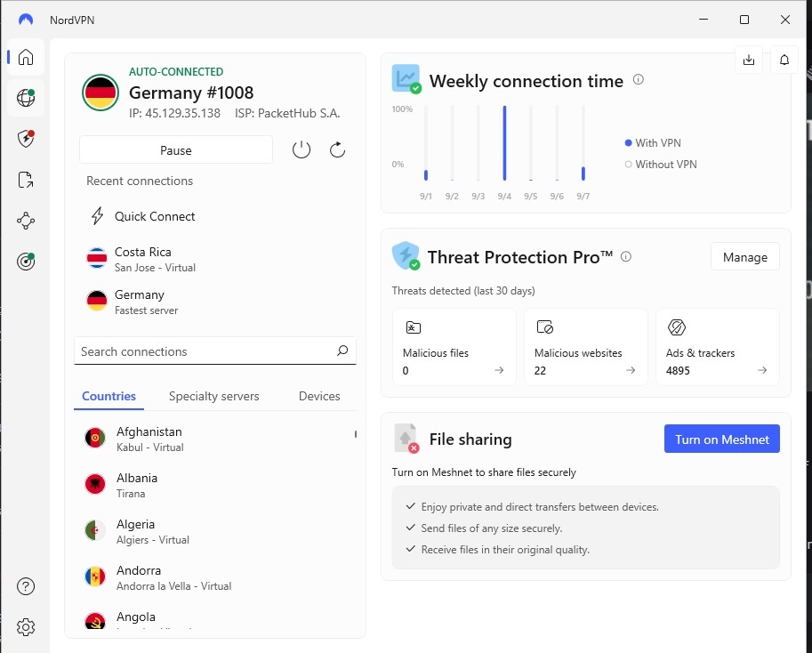Disconnect VPN using the power icon

301,150
